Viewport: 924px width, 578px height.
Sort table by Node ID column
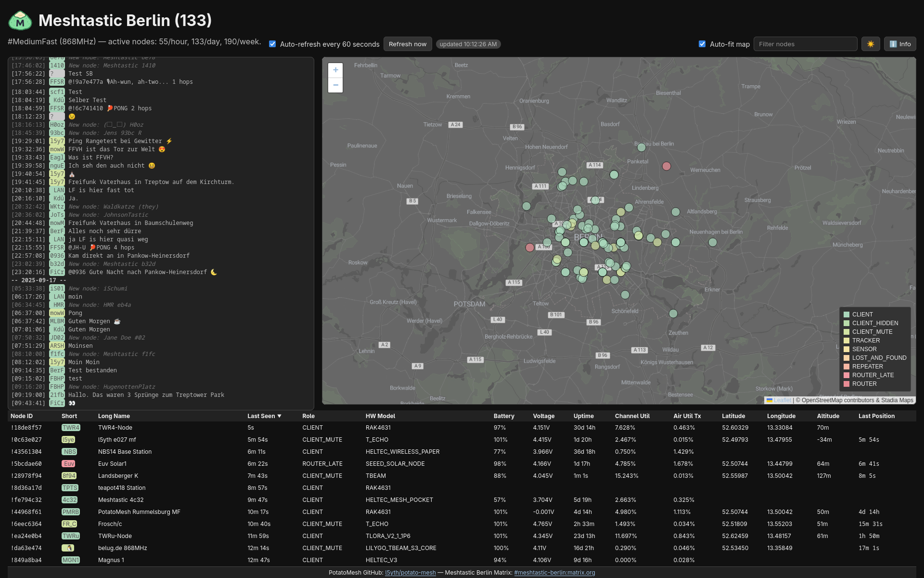pyautogui.click(x=22, y=416)
